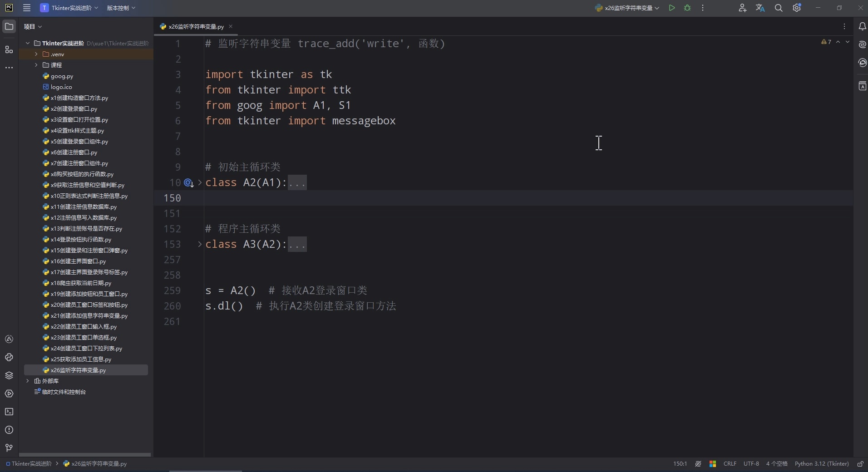Screen dimensions: 868x472
Task: Click the CRLF line separator indicator
Action: tap(730, 464)
